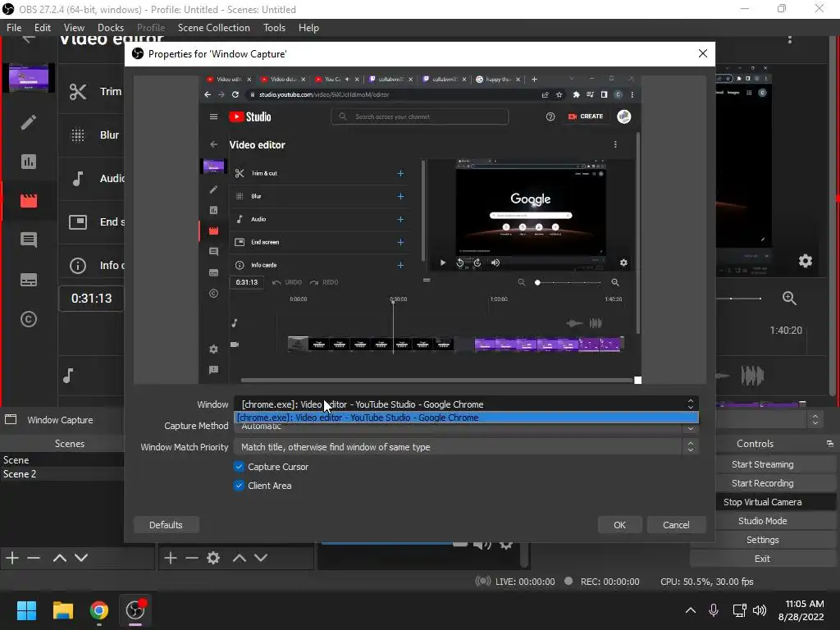The width and height of the screenshot is (840, 630).
Task: Open the File menu
Action: pyautogui.click(x=14, y=27)
